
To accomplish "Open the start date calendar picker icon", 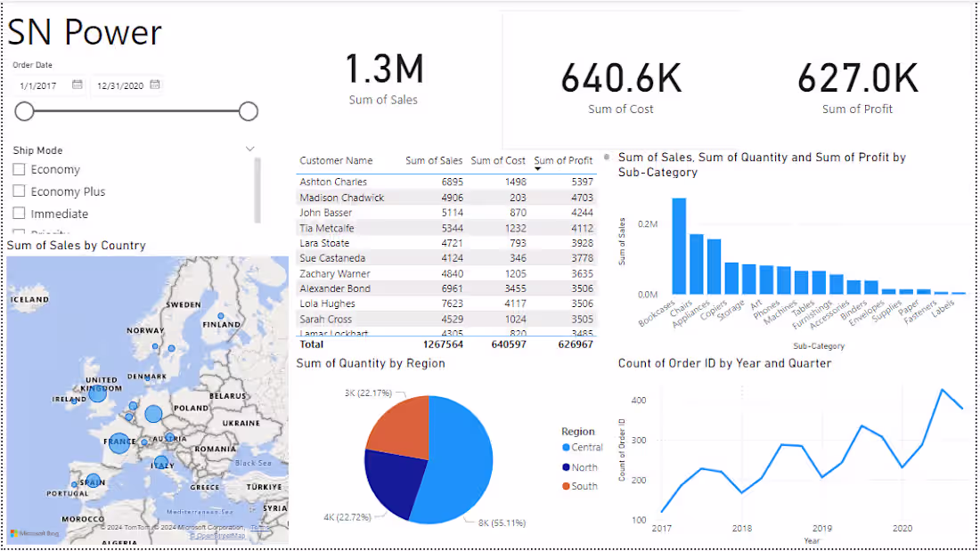I will click(x=77, y=85).
